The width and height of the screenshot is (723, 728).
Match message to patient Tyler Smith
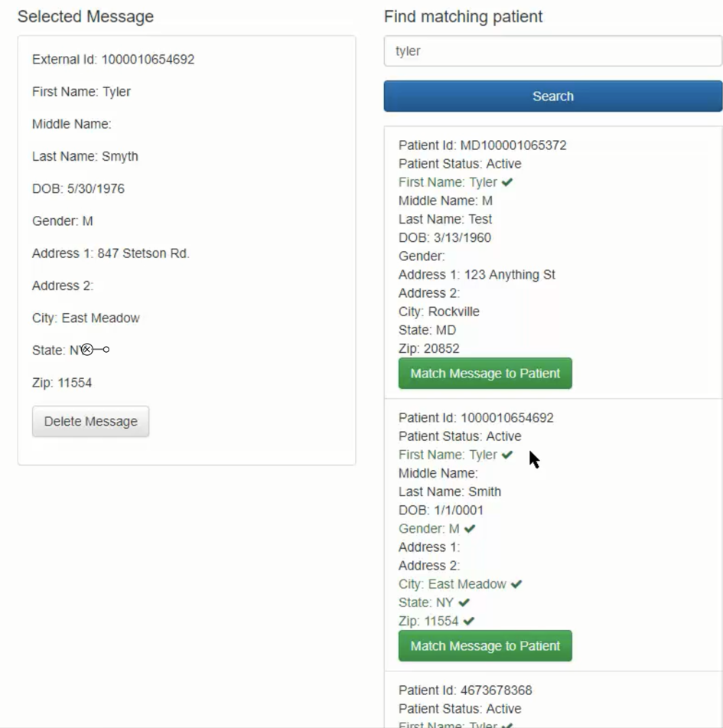coord(485,646)
